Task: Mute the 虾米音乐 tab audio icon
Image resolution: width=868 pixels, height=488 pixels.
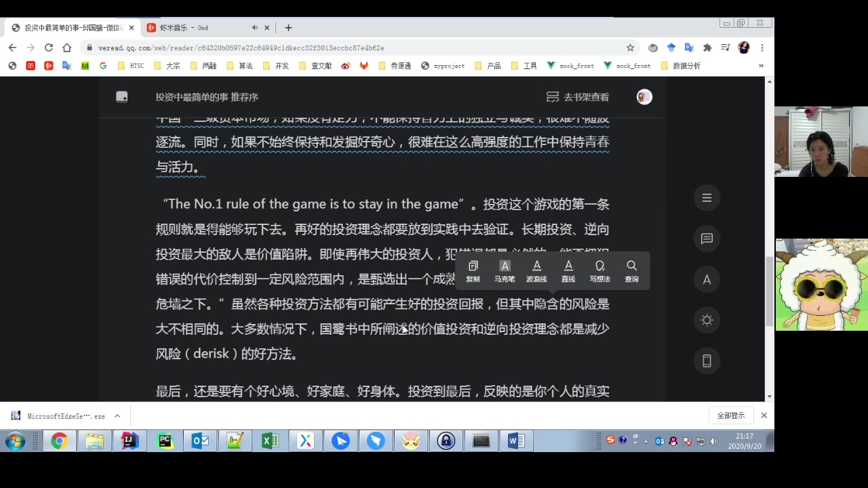Action: click(255, 28)
